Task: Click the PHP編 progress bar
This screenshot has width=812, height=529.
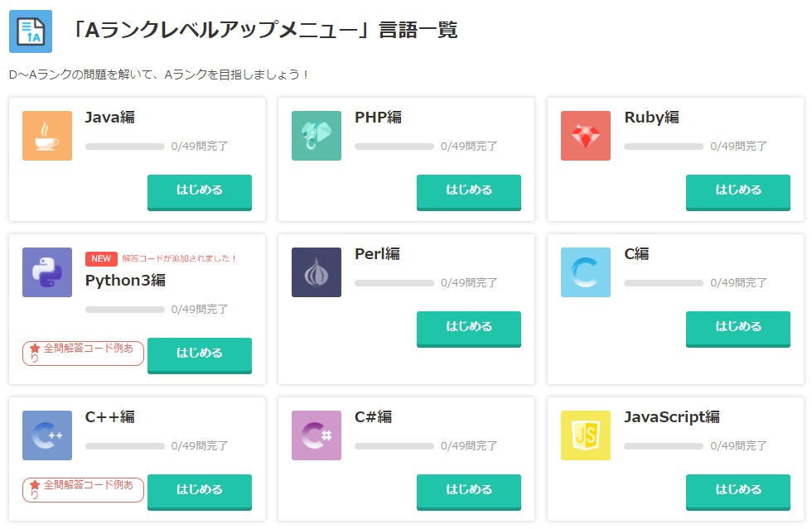Action: pos(394,147)
